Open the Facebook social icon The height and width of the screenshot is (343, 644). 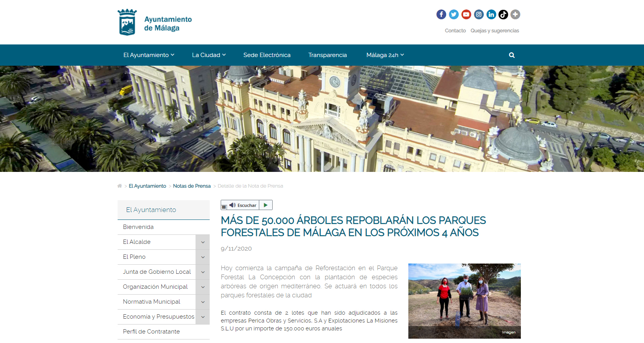coord(441,15)
